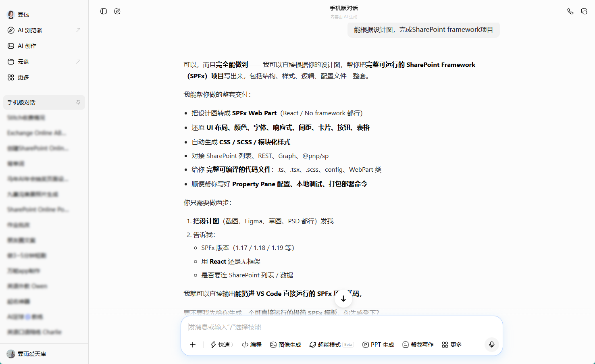
Task: Open the 霖雨爱天津 user profile
Action: pos(27,354)
